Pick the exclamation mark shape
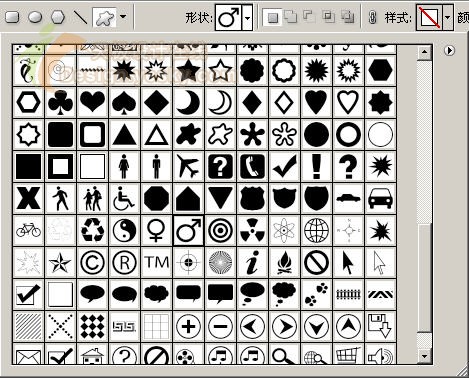469x378 pixels. coord(316,166)
